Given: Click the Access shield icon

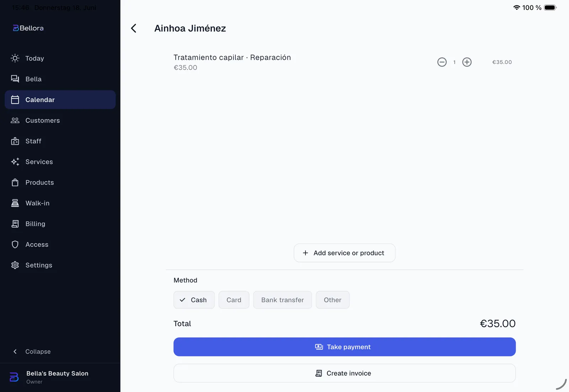Looking at the screenshot, I should (x=15, y=245).
